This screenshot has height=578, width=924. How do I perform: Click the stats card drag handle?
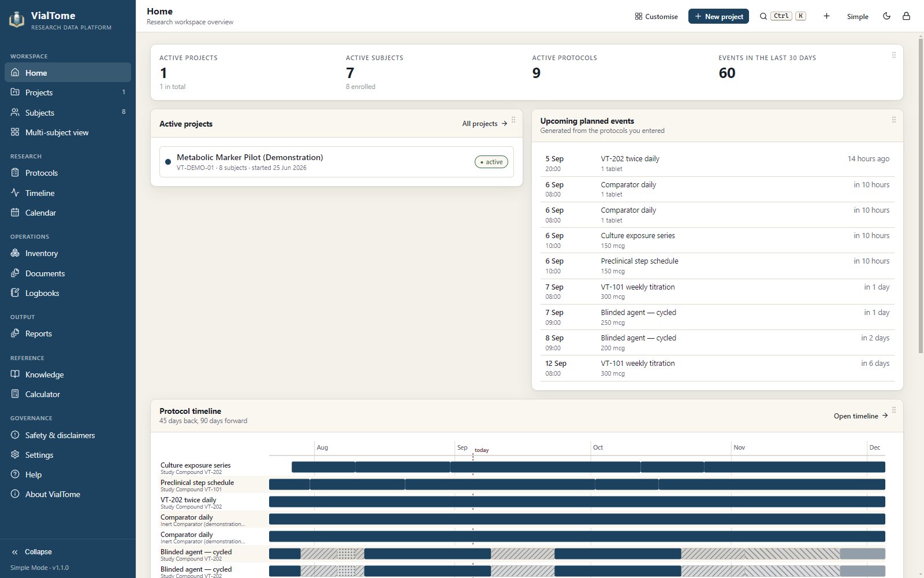point(894,55)
